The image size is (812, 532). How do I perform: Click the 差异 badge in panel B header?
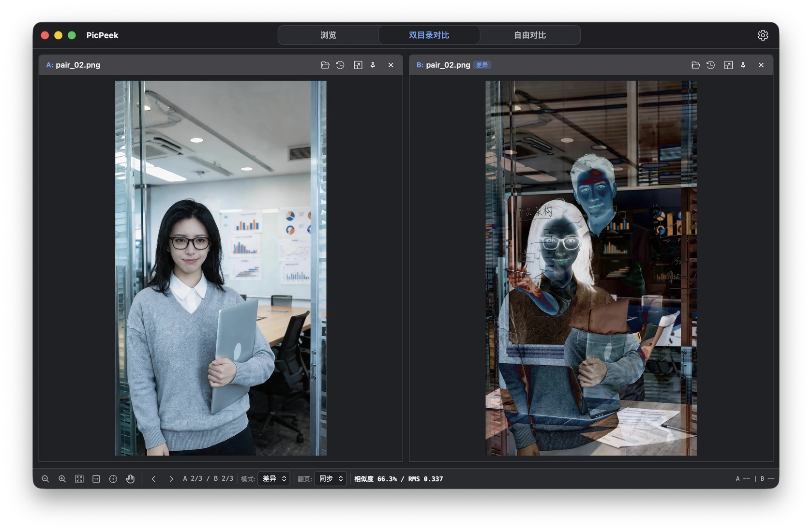(482, 65)
